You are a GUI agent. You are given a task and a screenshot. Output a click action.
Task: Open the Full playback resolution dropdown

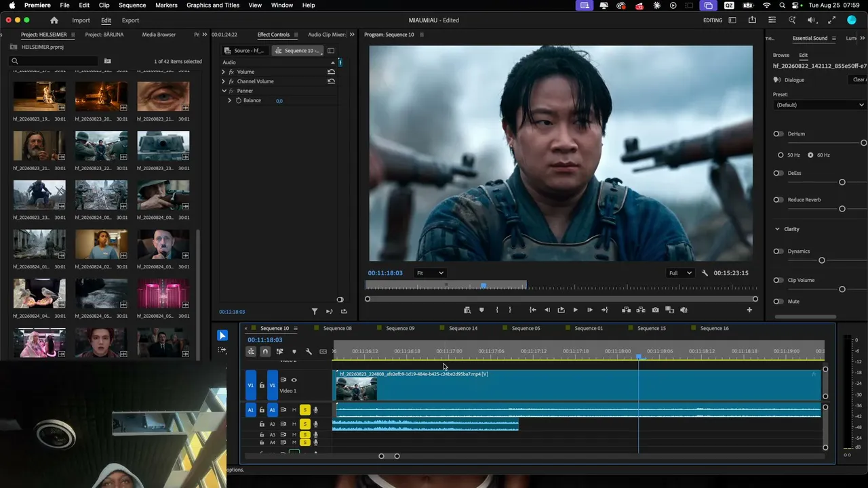click(680, 273)
